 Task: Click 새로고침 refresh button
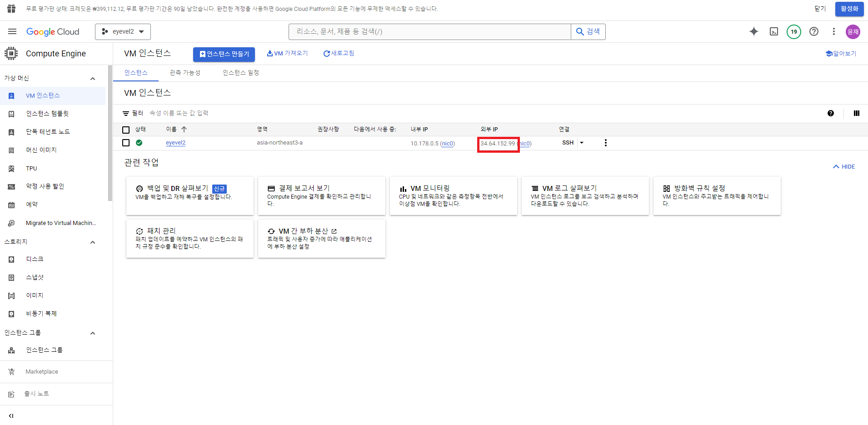pos(339,53)
